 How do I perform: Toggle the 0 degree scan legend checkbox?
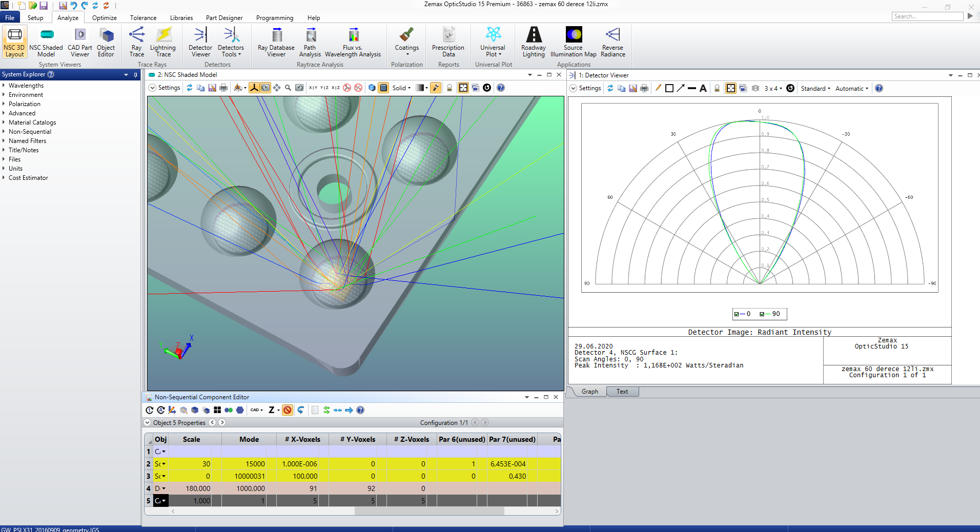pyautogui.click(x=737, y=314)
